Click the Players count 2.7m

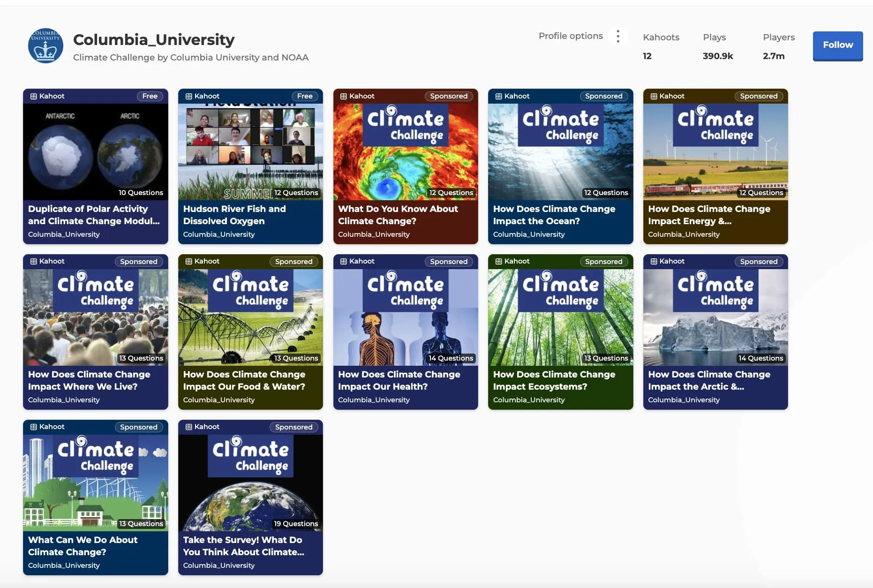point(774,56)
